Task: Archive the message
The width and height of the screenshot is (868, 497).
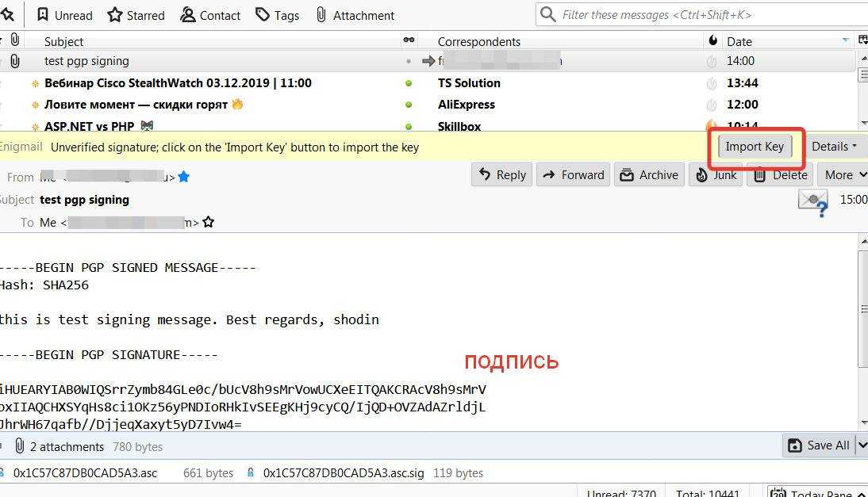Action: point(649,174)
